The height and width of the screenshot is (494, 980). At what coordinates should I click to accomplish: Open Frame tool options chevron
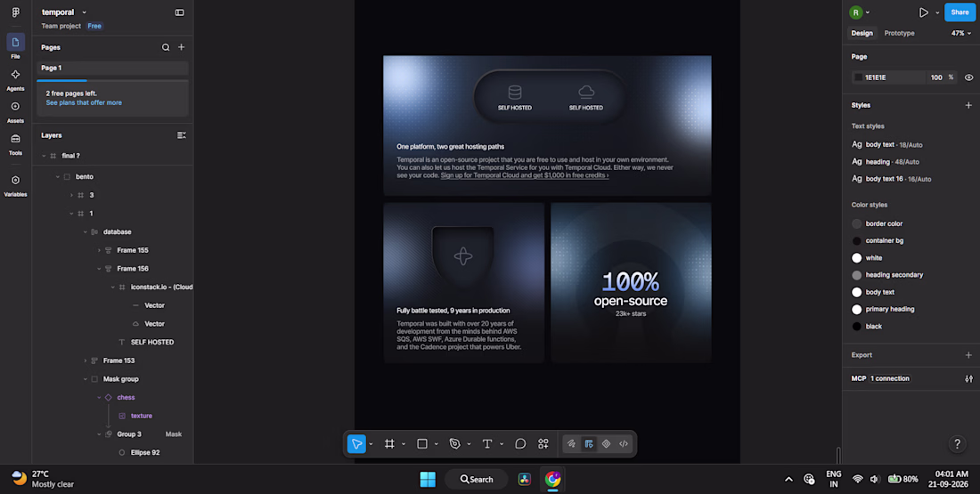point(403,444)
